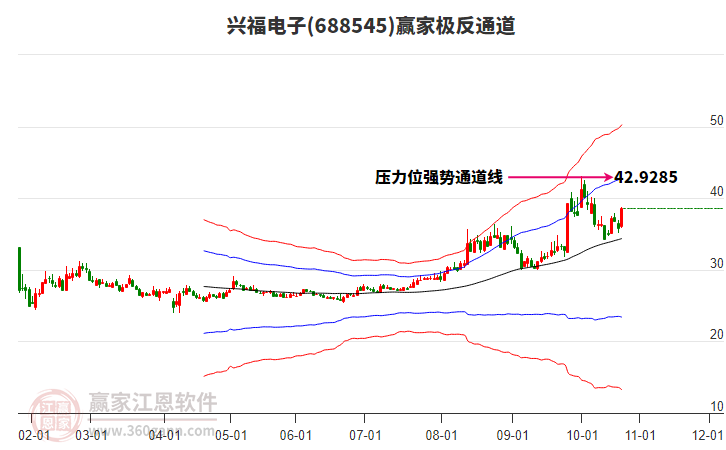Click the x-axis date 09-01
Image resolution: width=726 pixels, height=450 pixels.
(x=512, y=435)
